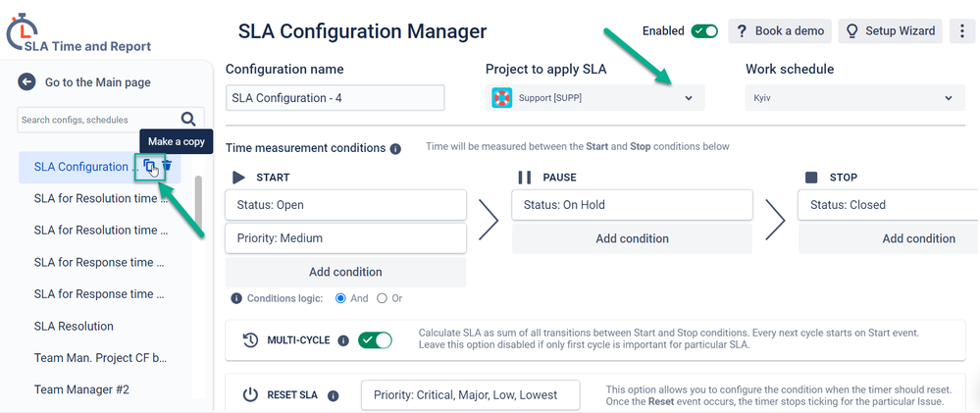Click the info icon next to RESET SLA

click(x=334, y=395)
